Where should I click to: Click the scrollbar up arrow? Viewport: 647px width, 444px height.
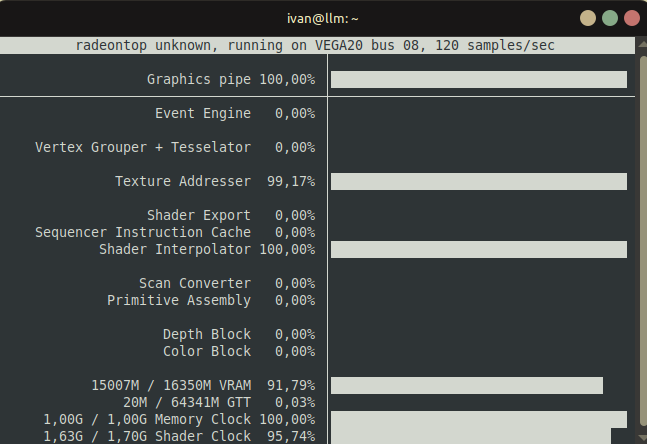click(x=642, y=43)
